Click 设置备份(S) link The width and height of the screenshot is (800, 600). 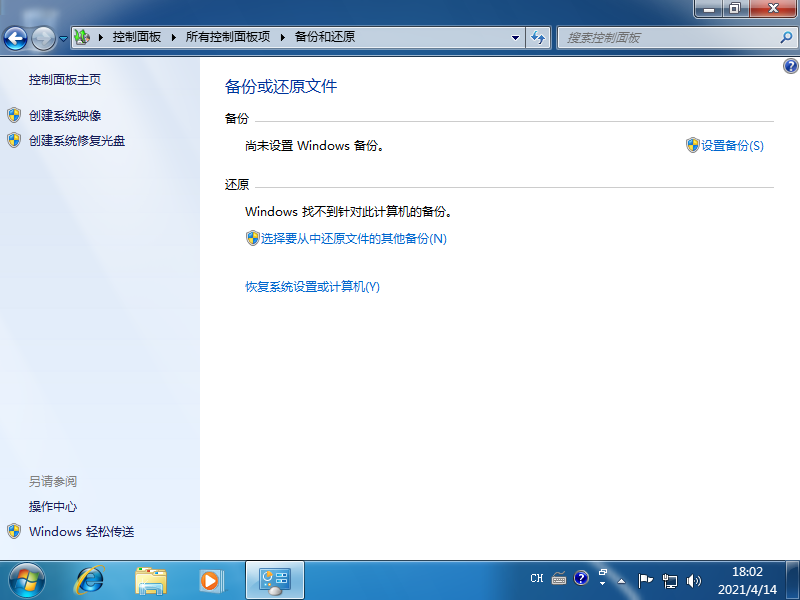point(732,146)
